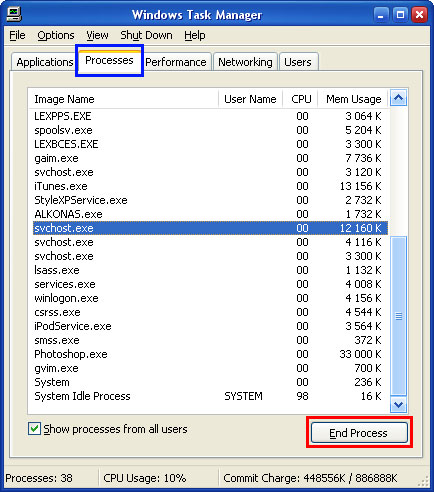Viewport: 434px width, 492px height.
Task: Switch to the Performance tab
Action: click(x=176, y=62)
